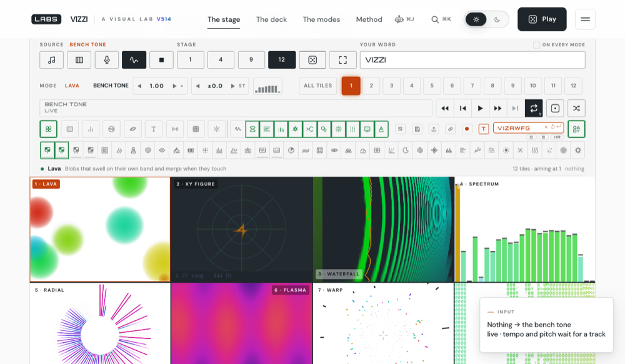Click the planet orbit category icon
625x364 pixels.
132,129
